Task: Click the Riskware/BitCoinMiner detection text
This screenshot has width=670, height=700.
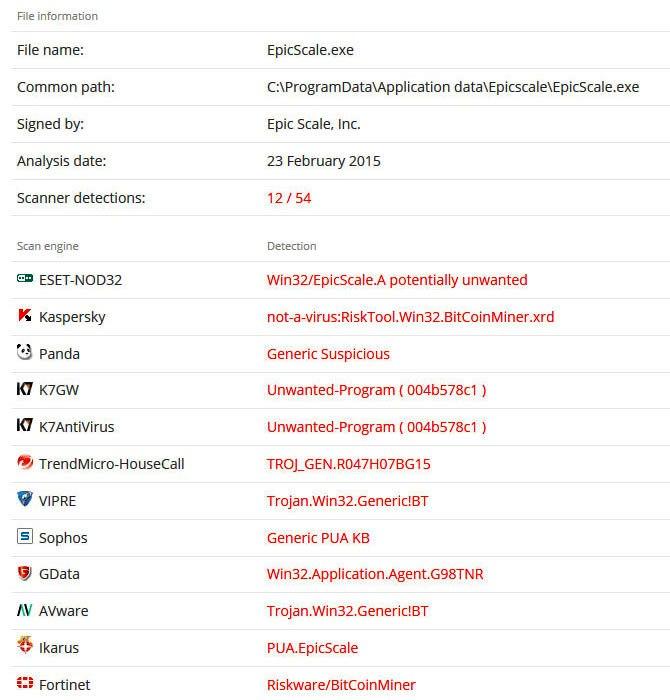Action: [x=341, y=685]
